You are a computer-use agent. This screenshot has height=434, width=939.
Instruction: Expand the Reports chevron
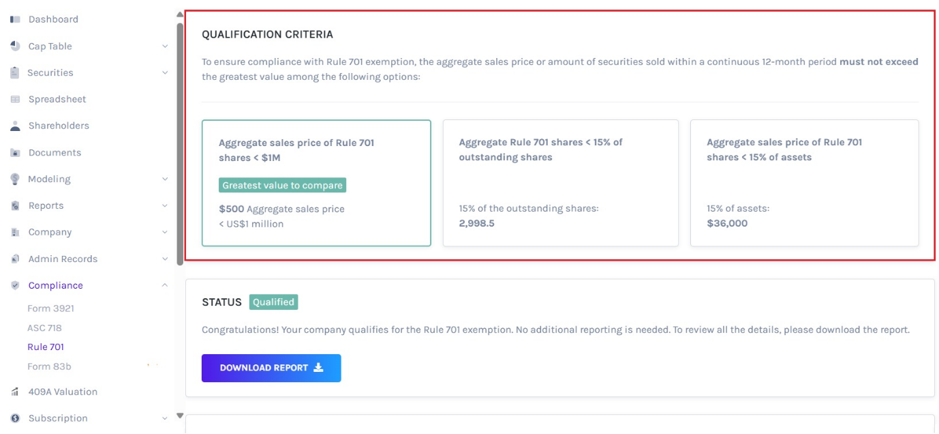(165, 206)
